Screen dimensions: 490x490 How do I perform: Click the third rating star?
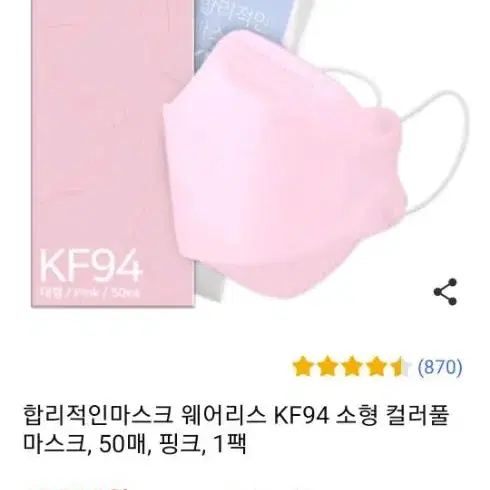coord(352,367)
